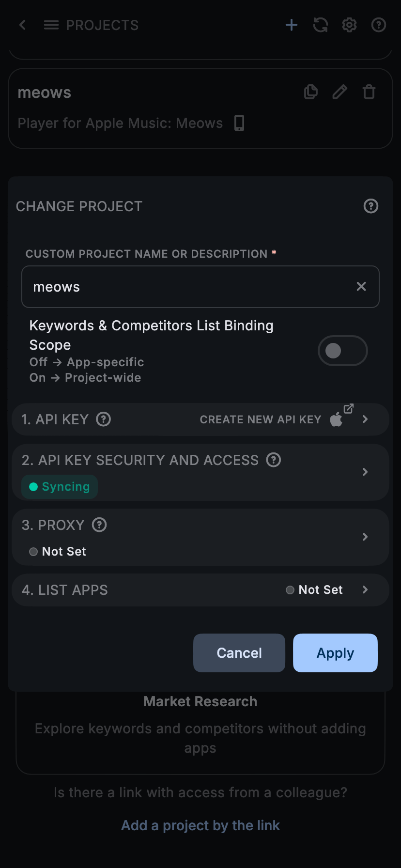Expand the API Key section
This screenshot has height=868, width=401.
tap(365, 419)
